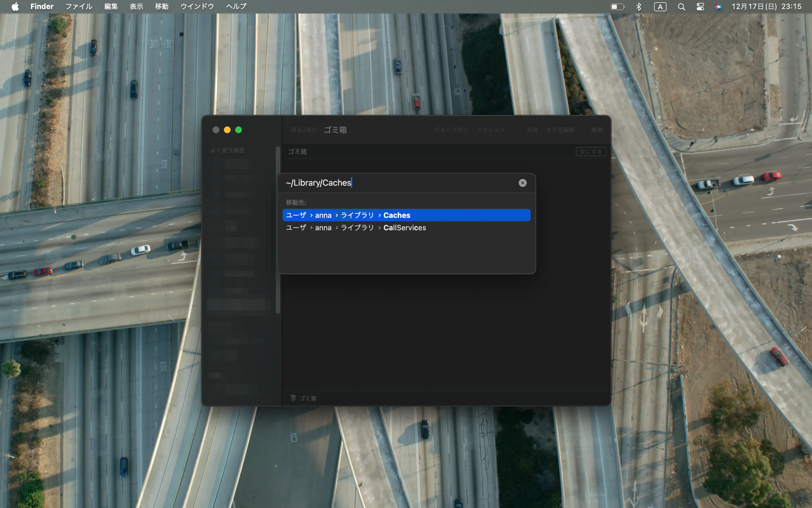
Task: Open Spotlight search magnifier icon
Action: pos(681,7)
